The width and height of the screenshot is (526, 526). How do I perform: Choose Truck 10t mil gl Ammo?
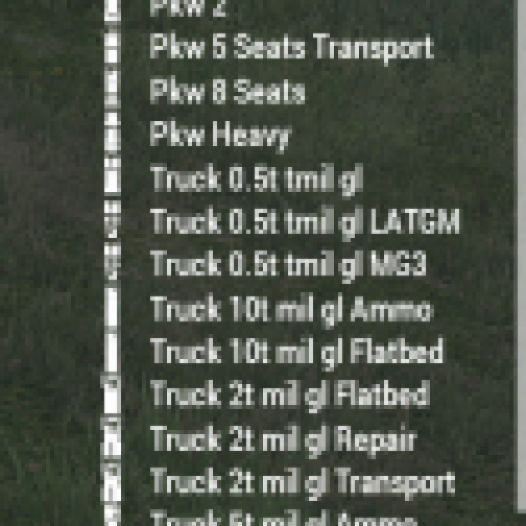291,310
